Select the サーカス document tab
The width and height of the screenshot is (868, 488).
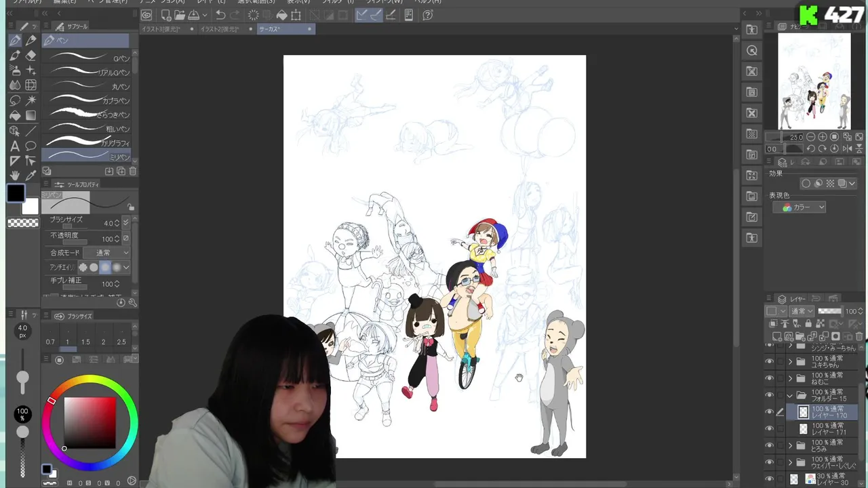point(285,29)
